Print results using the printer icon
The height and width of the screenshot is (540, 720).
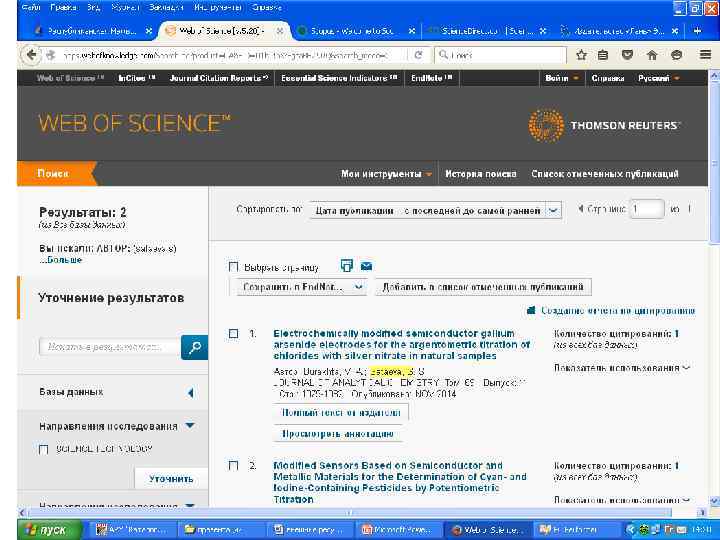click(x=347, y=266)
